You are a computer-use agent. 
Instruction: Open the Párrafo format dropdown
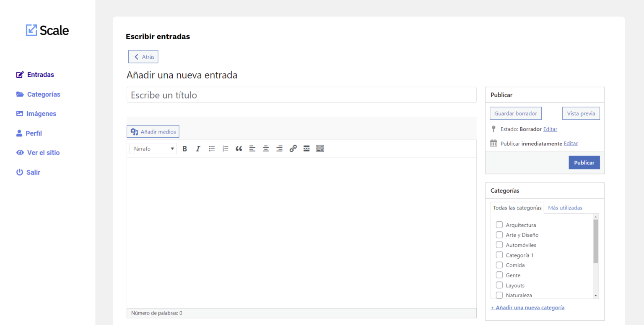point(153,148)
